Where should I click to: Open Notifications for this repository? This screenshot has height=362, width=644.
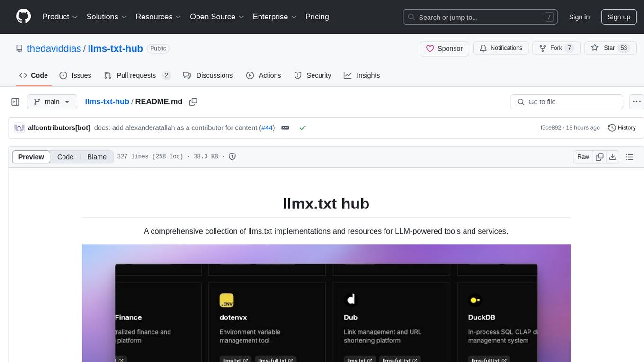click(x=501, y=48)
